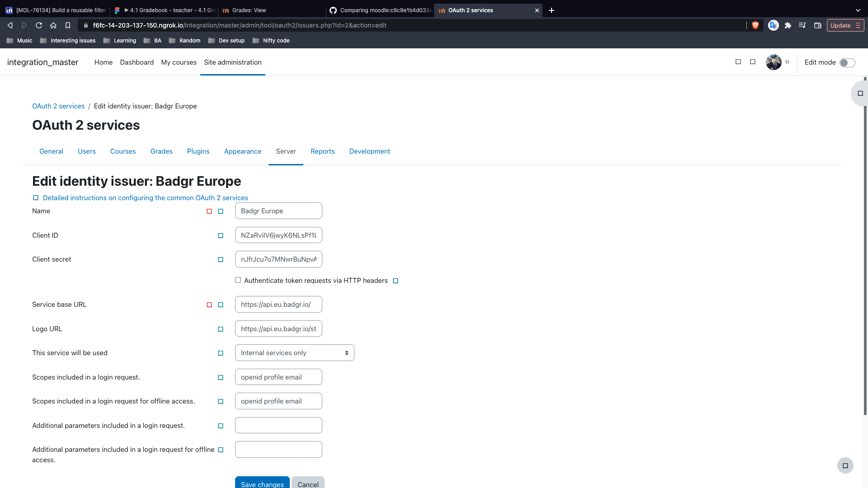Open the General admin tab
This screenshot has height=488, width=868.
point(51,151)
